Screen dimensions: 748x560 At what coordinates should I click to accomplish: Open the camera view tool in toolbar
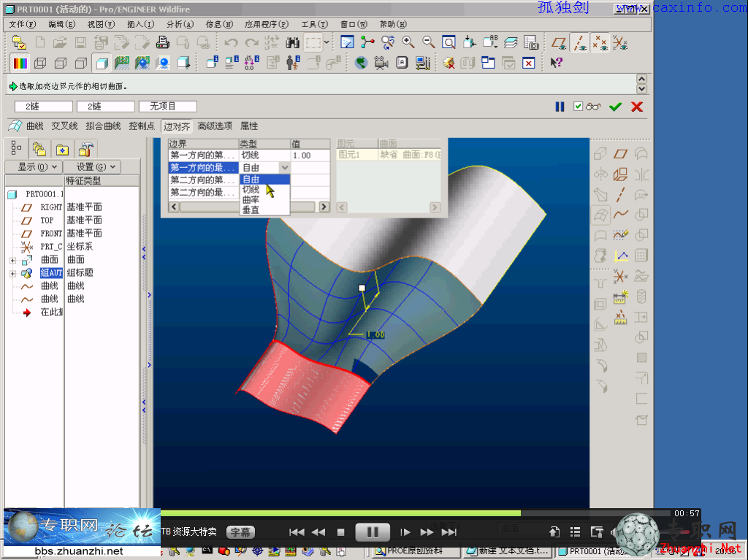pos(381,63)
